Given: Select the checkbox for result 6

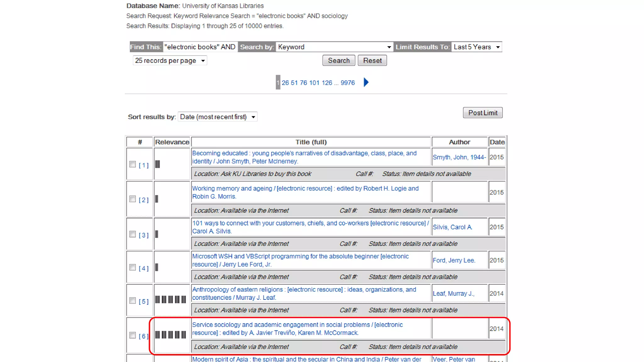Looking at the screenshot, I should [133, 335].
